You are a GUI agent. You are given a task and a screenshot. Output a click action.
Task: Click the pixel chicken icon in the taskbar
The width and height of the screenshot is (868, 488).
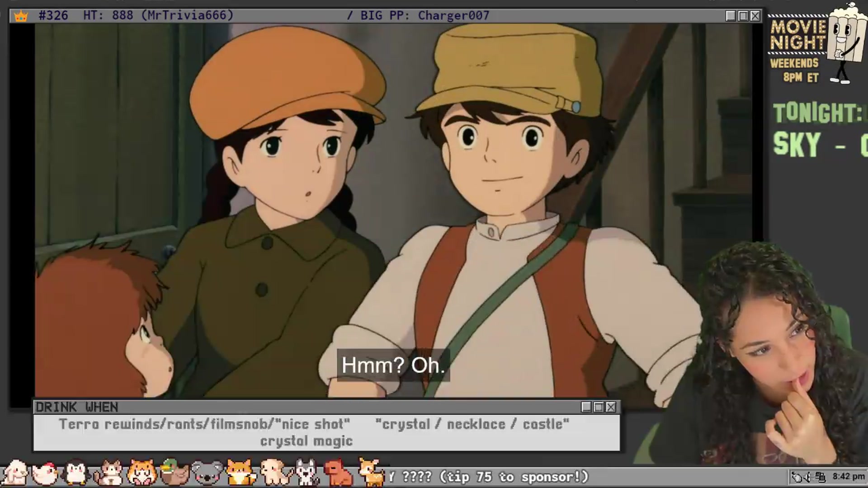[x=44, y=473]
